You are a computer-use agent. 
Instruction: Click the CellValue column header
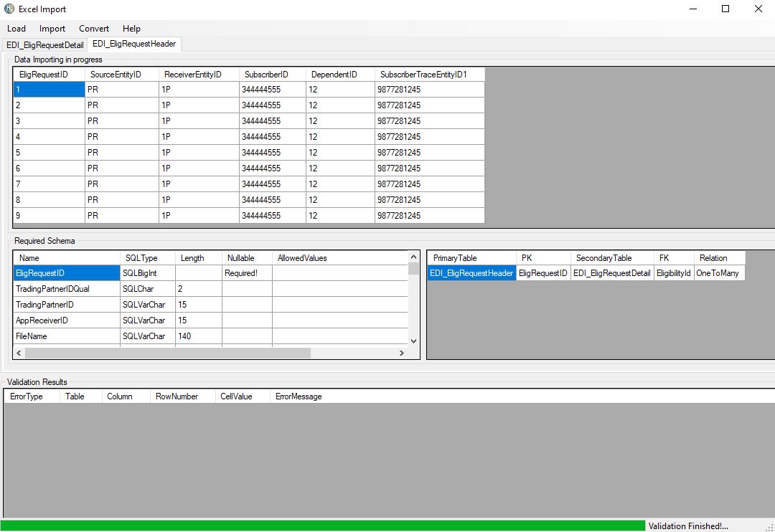pyautogui.click(x=243, y=396)
